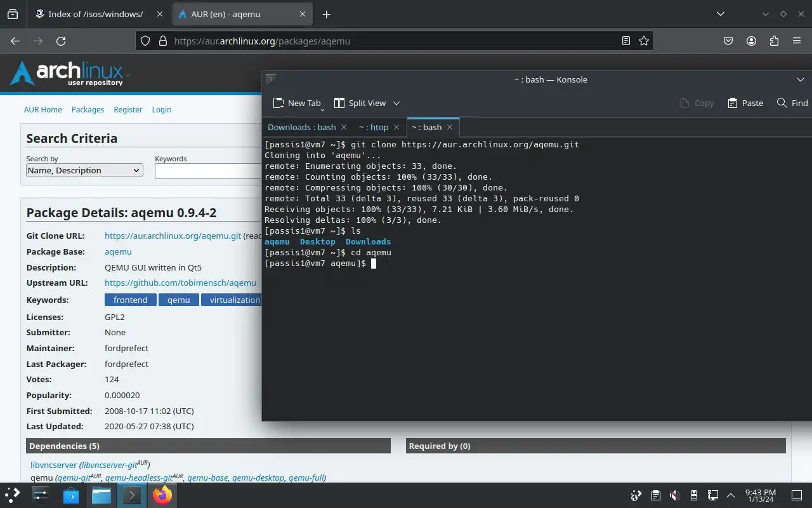This screenshot has width=812, height=508.
Task: Open the Git Clone URL link
Action: [173, 236]
